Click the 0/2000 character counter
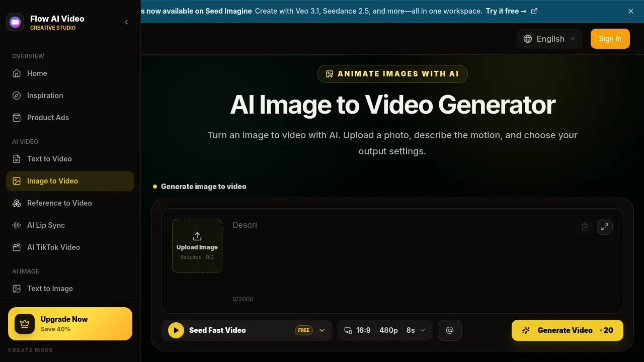This screenshot has width=644, height=362. [243, 299]
